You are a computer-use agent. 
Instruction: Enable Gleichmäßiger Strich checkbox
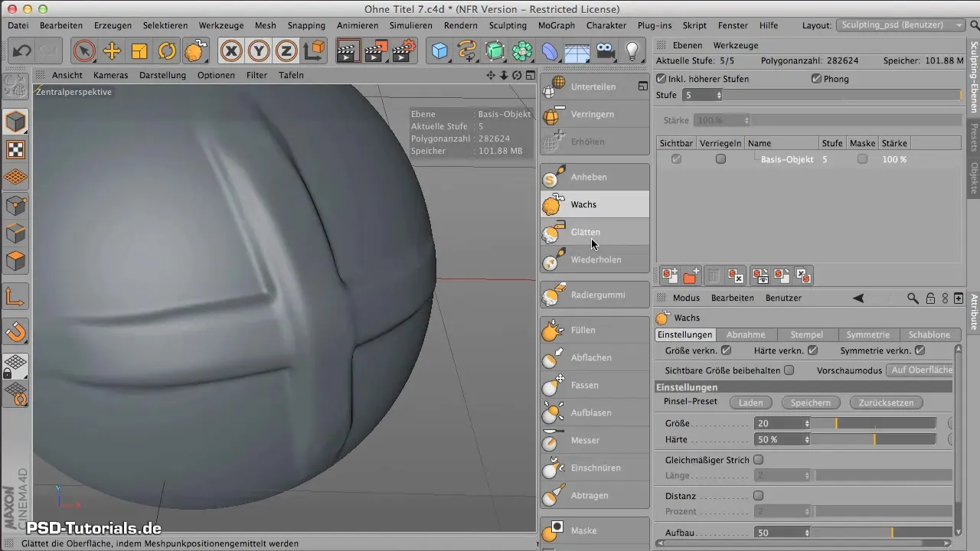pyautogui.click(x=759, y=460)
